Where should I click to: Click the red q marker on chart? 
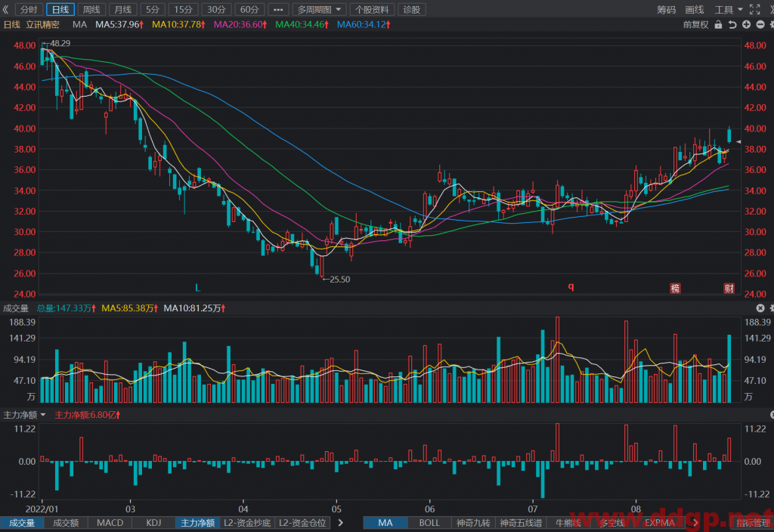click(x=571, y=286)
